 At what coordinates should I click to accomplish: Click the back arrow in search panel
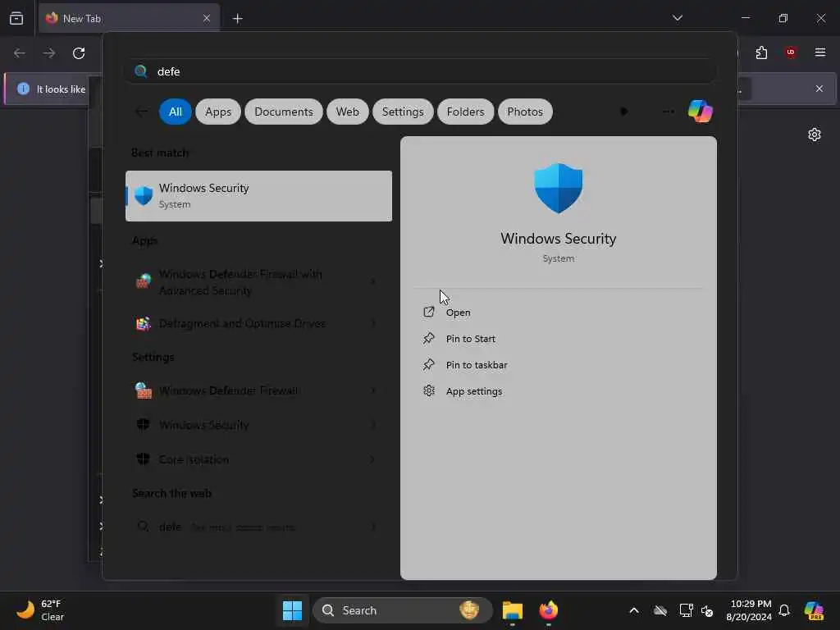[x=142, y=112]
